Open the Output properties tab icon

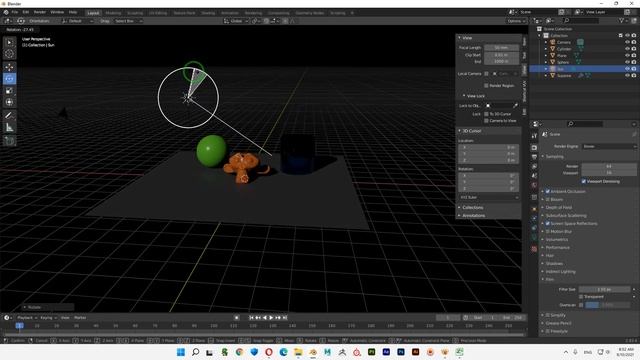coord(534,157)
